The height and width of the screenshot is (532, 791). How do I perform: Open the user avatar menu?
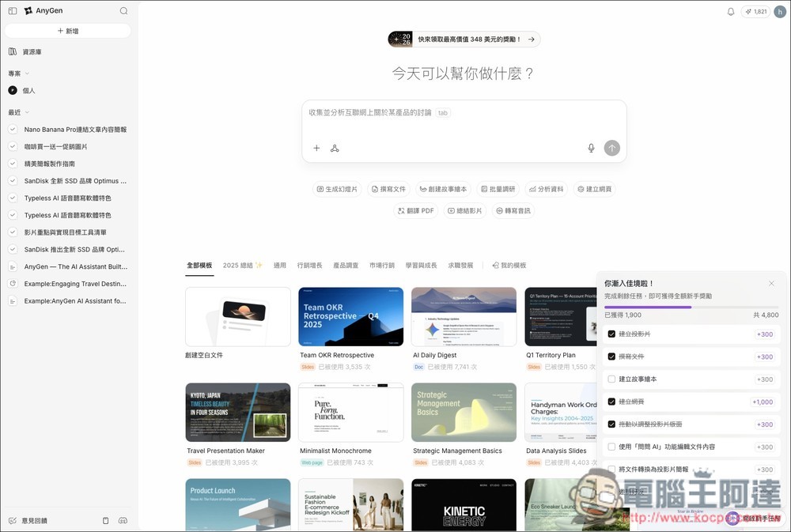click(x=780, y=12)
